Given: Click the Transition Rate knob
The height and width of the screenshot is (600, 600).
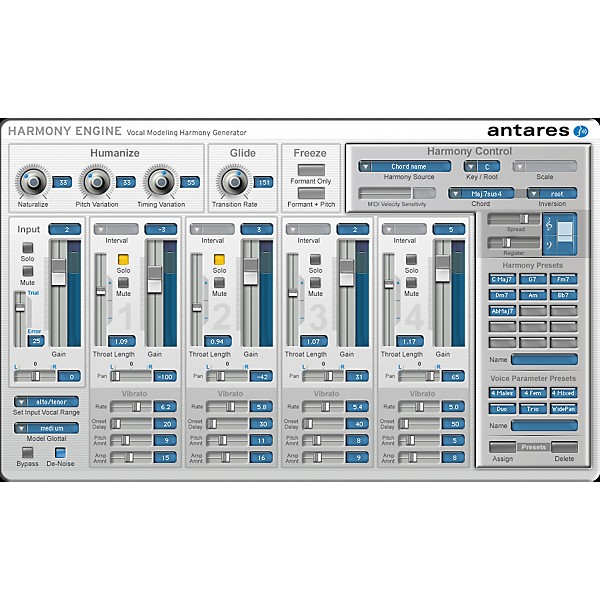Looking at the screenshot, I should 234,181.
